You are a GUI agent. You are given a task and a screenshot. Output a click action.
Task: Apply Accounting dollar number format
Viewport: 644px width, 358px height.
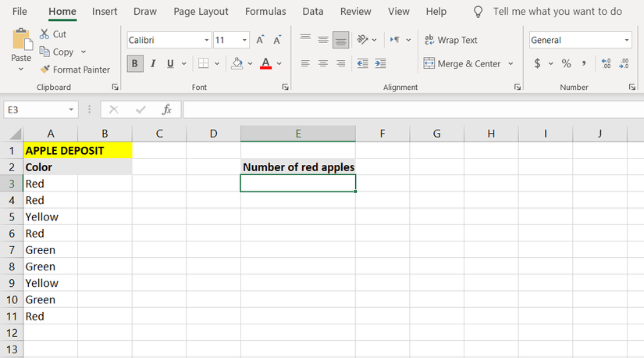coord(537,63)
